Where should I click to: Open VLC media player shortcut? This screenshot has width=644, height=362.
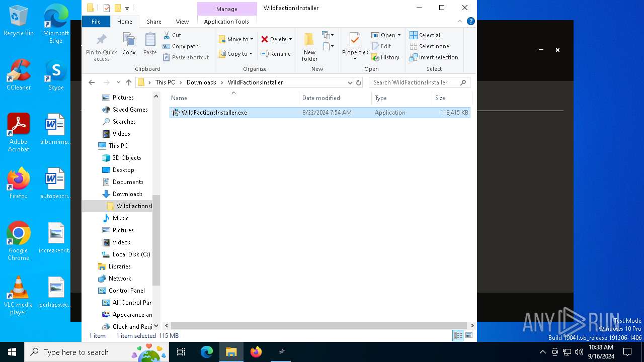18,296
